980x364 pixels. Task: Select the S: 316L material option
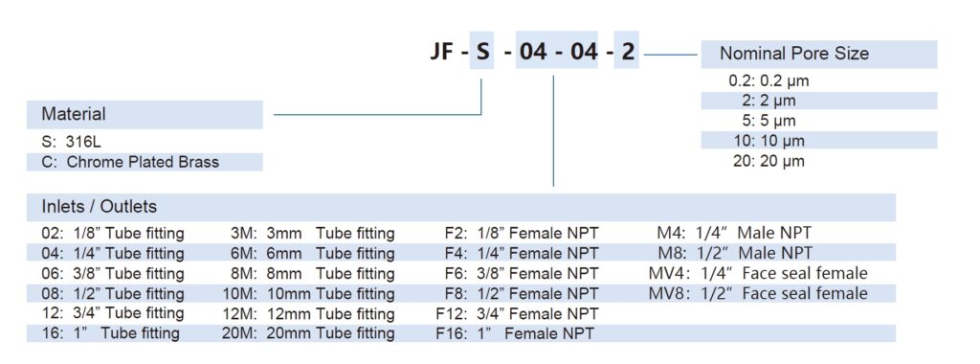pos(70,143)
